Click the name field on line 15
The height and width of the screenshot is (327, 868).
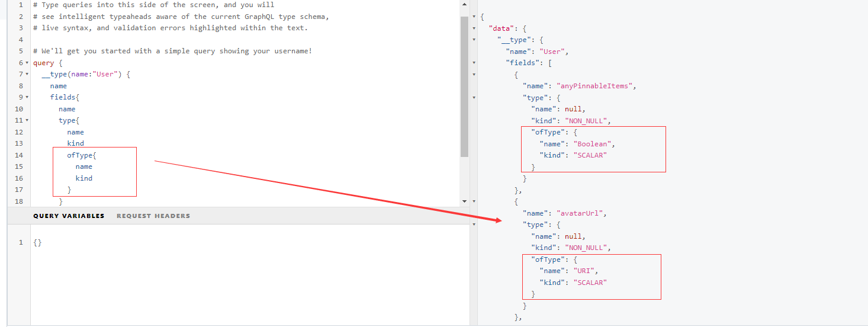(x=84, y=167)
